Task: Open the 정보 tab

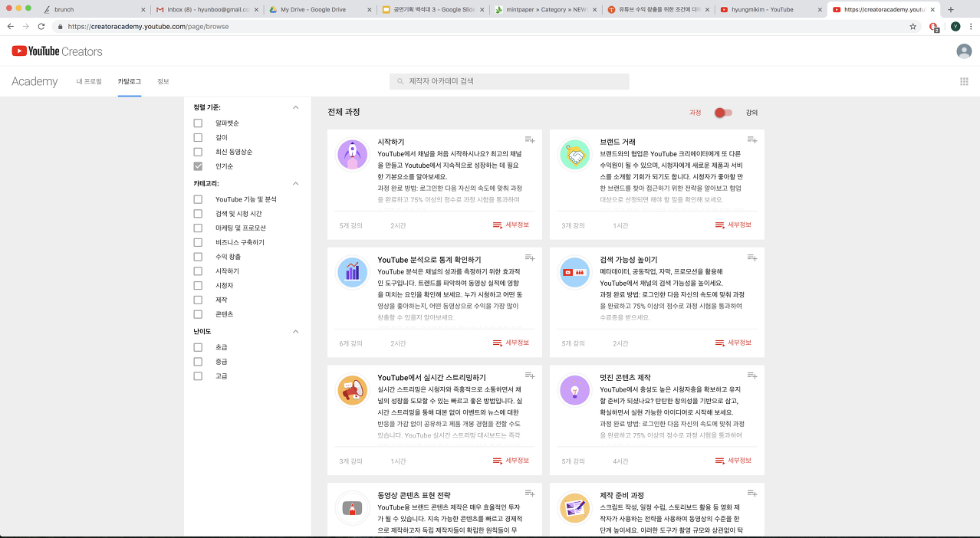Action: coord(163,81)
